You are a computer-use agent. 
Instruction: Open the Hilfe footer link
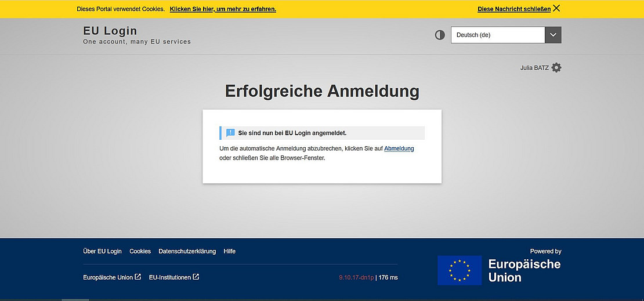pyautogui.click(x=229, y=251)
